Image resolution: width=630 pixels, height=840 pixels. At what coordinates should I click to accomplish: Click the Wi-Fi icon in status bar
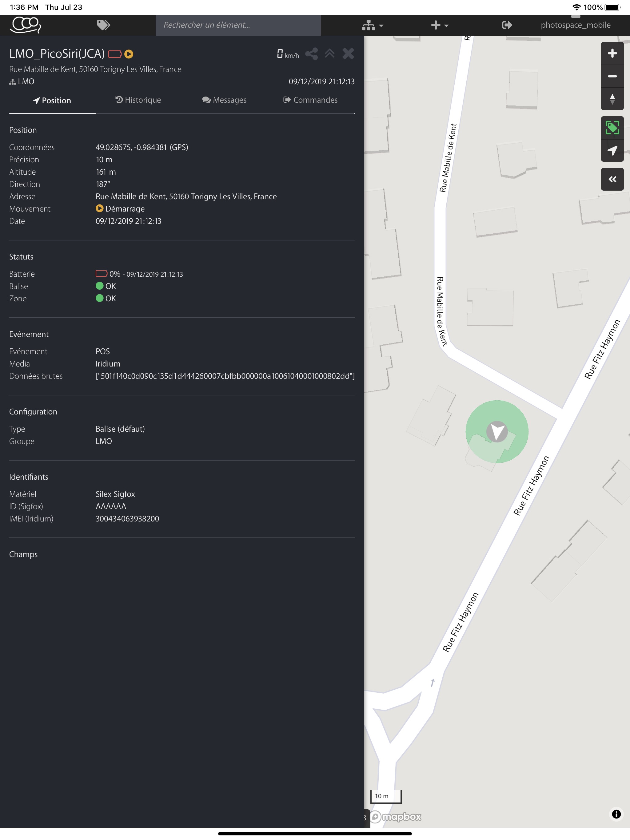coord(576,7)
